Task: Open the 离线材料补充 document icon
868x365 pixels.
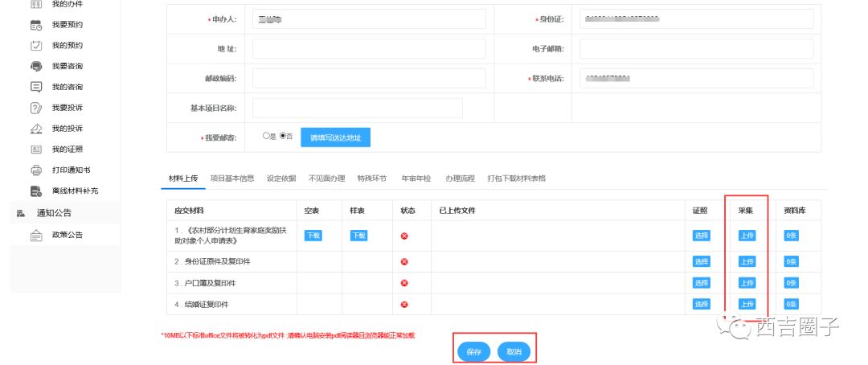Action: click(36, 191)
